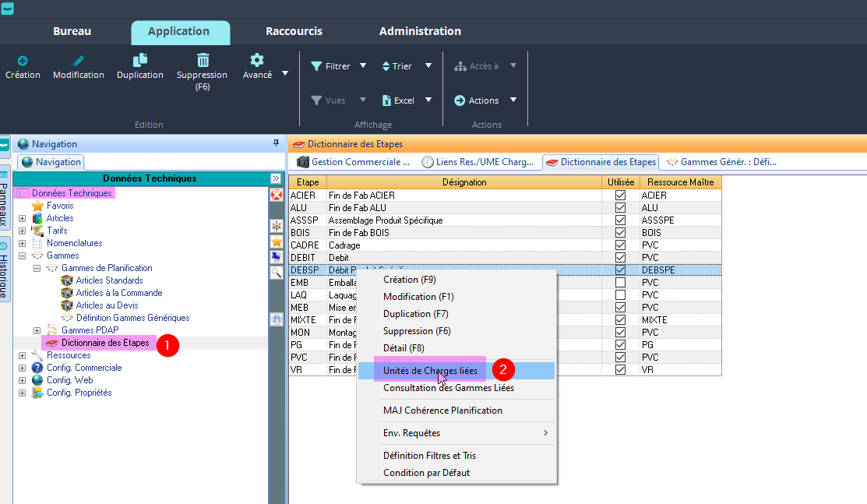867x504 pixels.
Task: Collapse the Gammes de Planification node
Action: click(x=36, y=268)
